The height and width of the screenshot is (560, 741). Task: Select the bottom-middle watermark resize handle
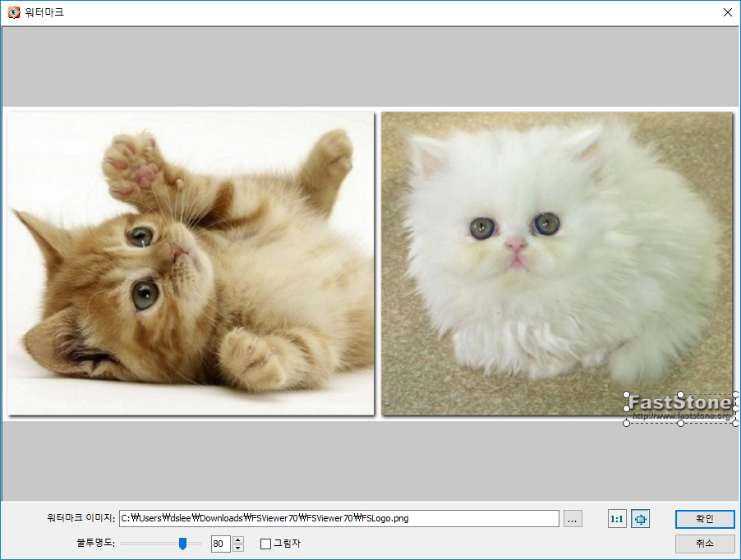pyautogui.click(x=680, y=423)
